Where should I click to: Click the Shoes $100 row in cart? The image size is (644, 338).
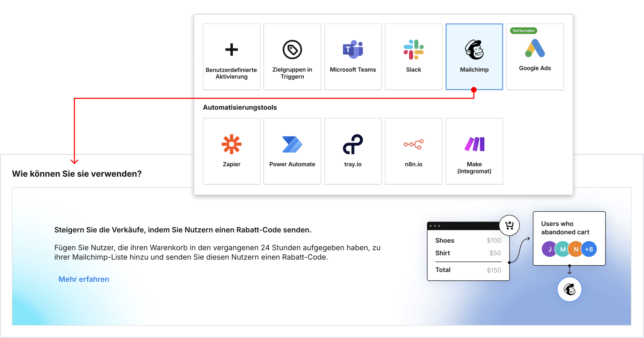pos(468,241)
